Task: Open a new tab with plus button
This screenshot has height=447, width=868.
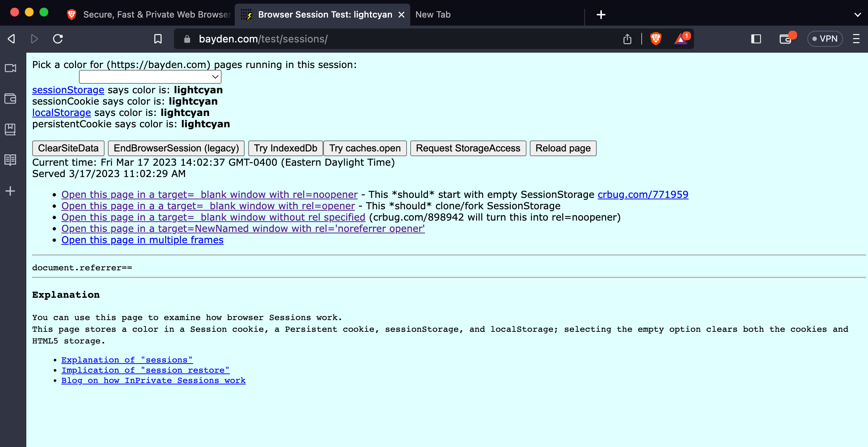Action: click(601, 15)
